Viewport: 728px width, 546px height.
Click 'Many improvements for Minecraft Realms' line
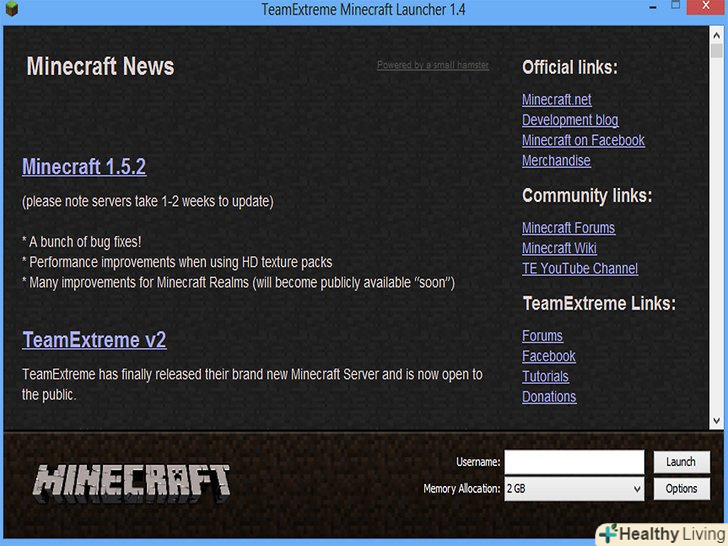point(239,283)
